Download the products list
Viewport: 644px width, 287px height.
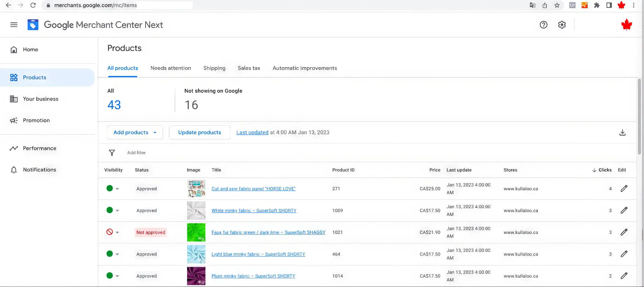(x=622, y=133)
